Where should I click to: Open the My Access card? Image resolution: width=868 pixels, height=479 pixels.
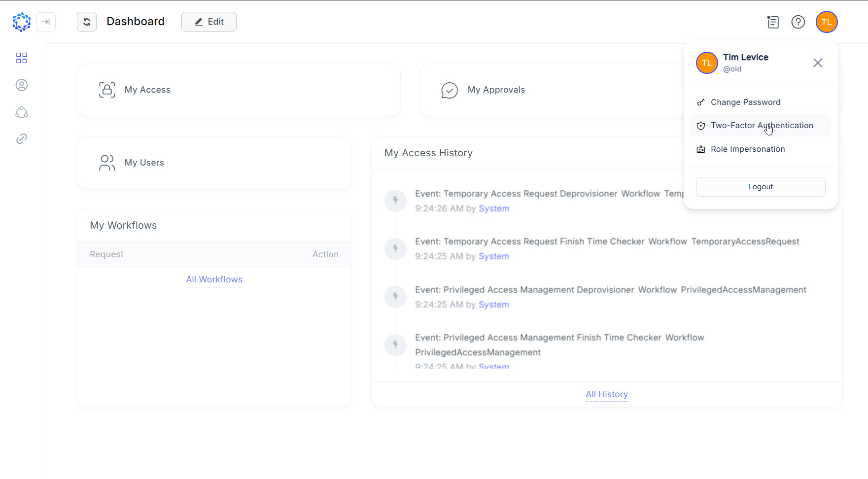(x=239, y=90)
